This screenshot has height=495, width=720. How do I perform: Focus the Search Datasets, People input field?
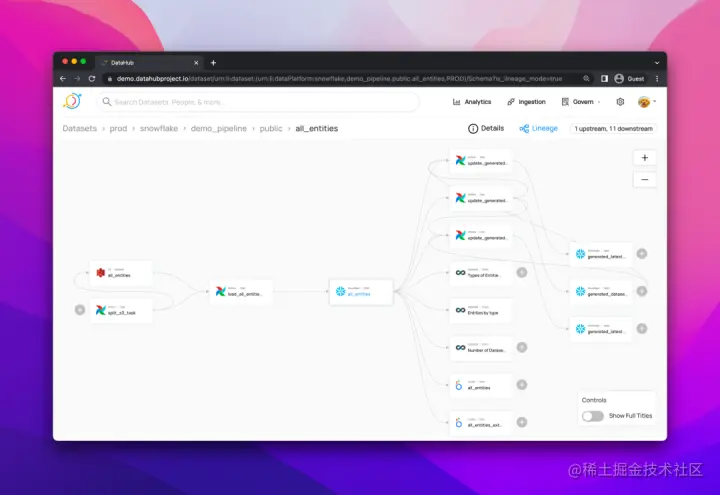pos(259,102)
